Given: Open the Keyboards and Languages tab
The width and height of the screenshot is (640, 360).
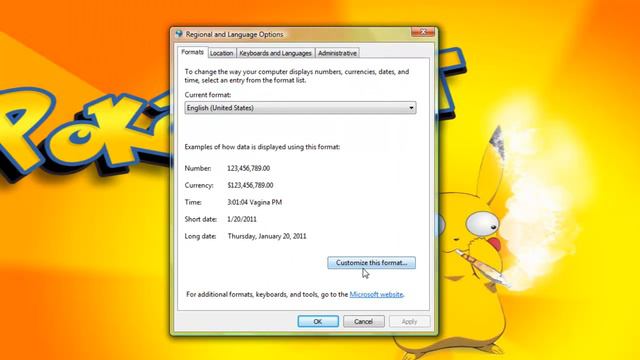Looking at the screenshot, I should pyautogui.click(x=276, y=53).
